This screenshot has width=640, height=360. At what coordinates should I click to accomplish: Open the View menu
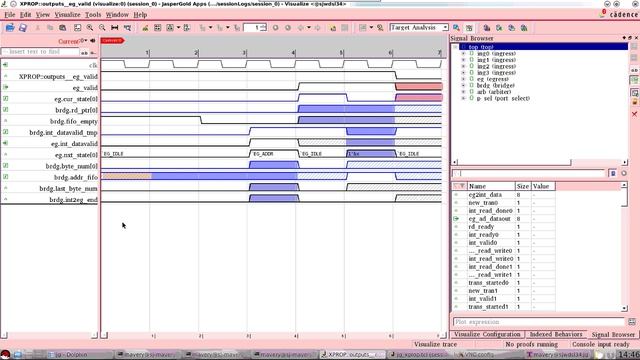42,15
